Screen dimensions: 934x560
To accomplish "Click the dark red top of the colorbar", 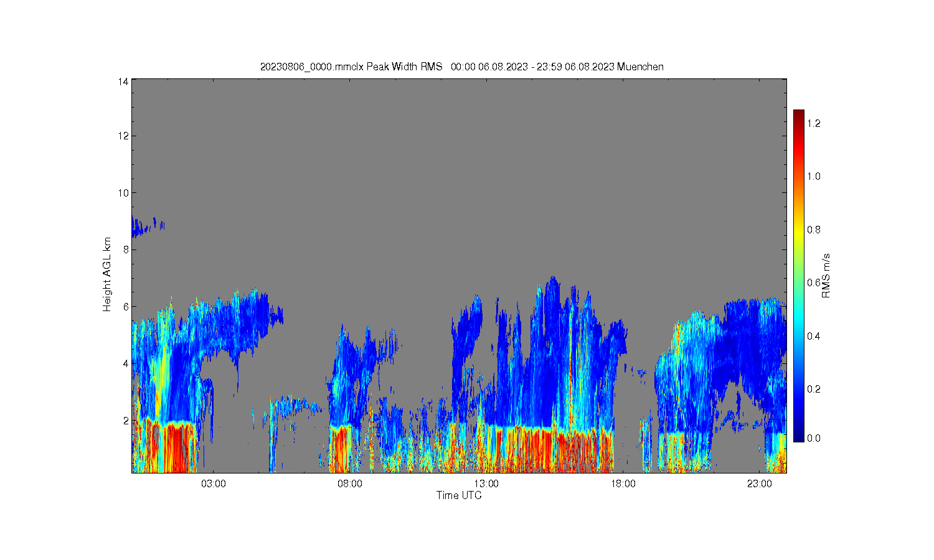I will tap(799, 114).
